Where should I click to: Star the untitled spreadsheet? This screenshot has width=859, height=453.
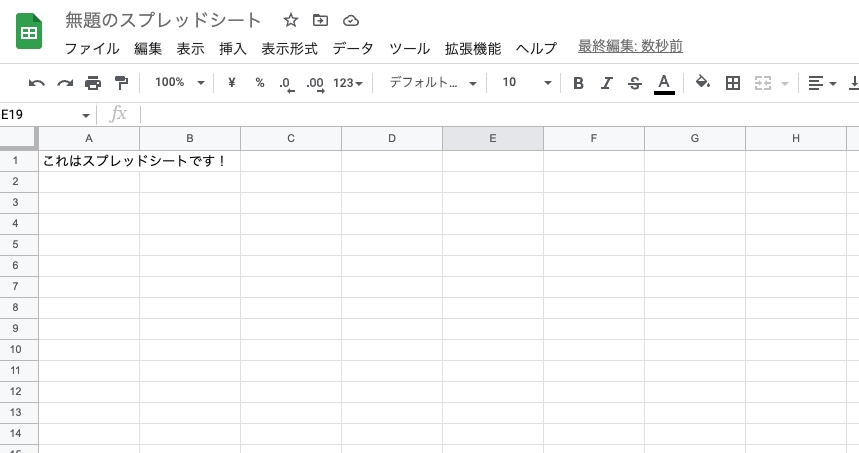coord(290,21)
